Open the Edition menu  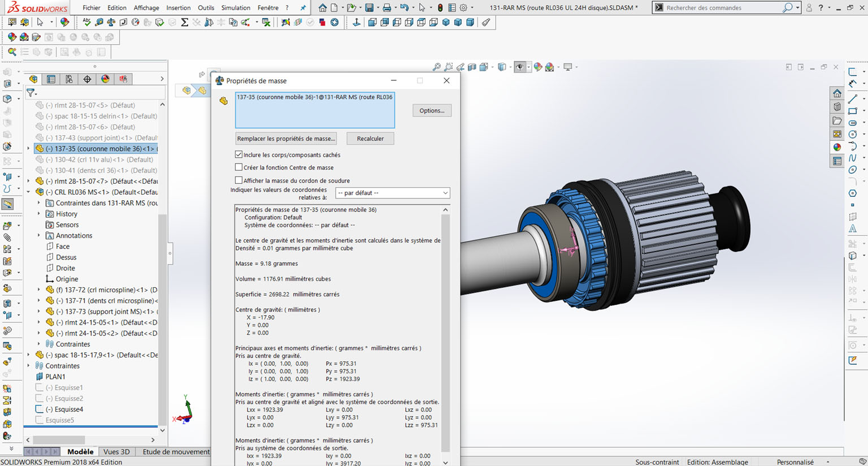click(x=117, y=8)
